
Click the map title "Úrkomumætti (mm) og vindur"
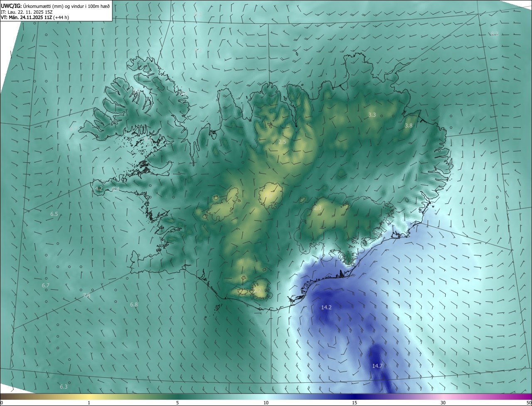tap(53, 6)
